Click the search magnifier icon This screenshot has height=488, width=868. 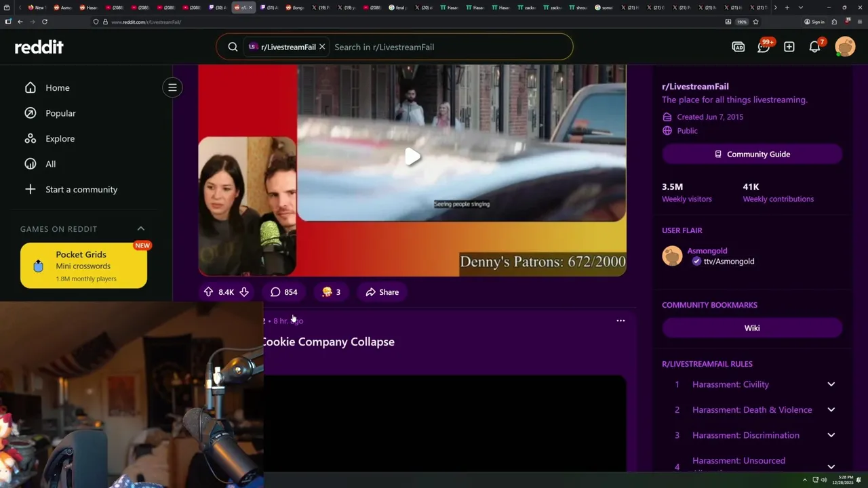[233, 47]
